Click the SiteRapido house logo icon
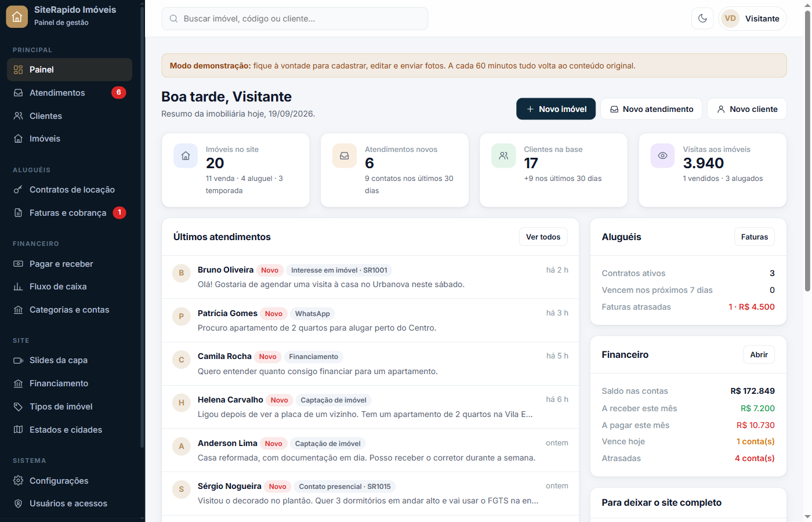Viewport: 812px width, 522px height. tap(17, 16)
